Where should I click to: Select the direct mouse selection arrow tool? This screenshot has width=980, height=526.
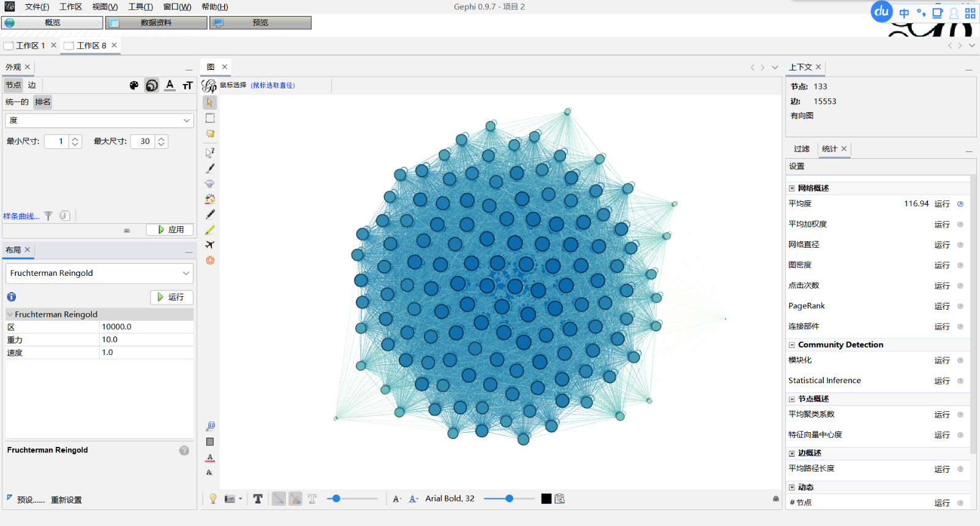click(210, 102)
